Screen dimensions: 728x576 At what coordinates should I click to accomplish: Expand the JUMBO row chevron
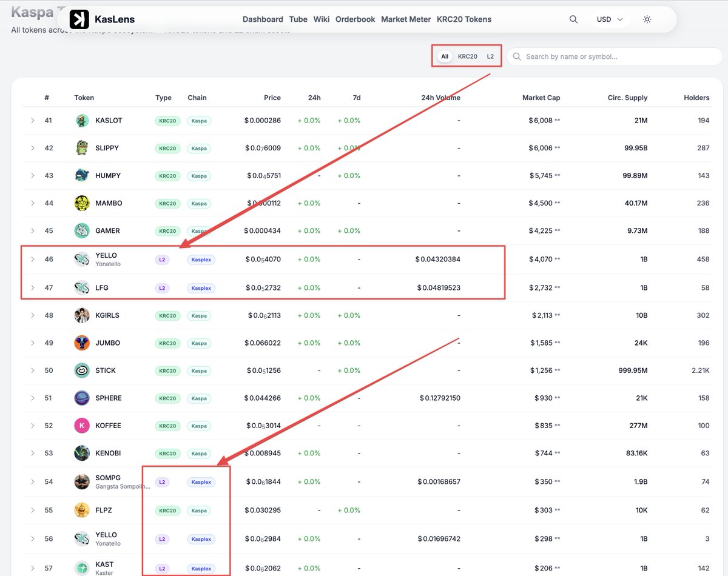(33, 343)
